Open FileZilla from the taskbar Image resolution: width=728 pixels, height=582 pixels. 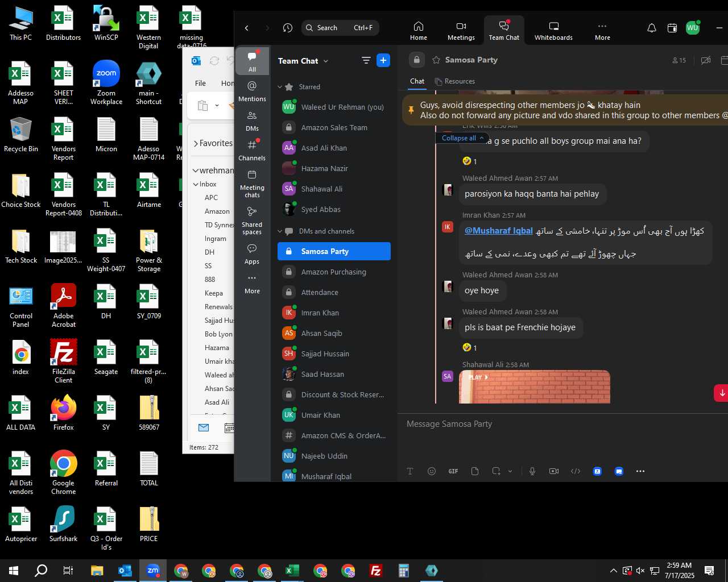point(376,571)
